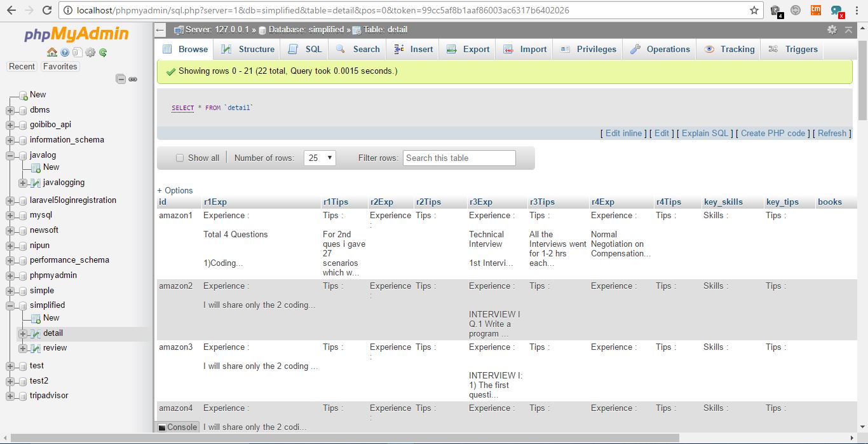Expand information_schema database node
868x444 pixels.
10,141
